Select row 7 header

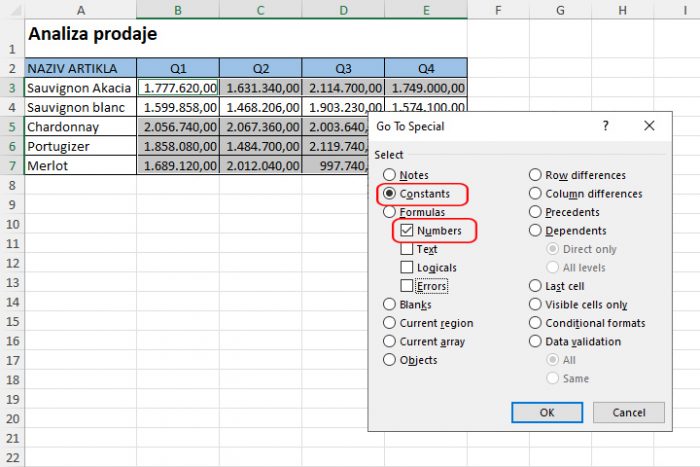[11, 165]
